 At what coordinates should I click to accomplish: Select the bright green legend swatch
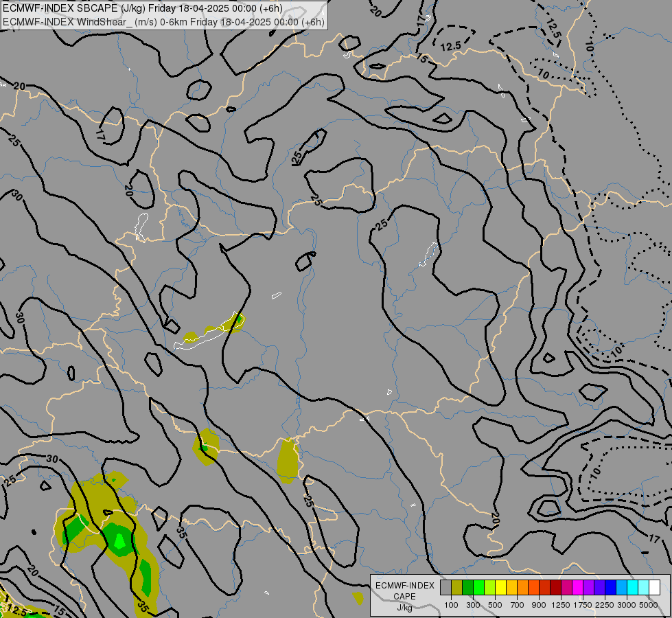(x=478, y=588)
